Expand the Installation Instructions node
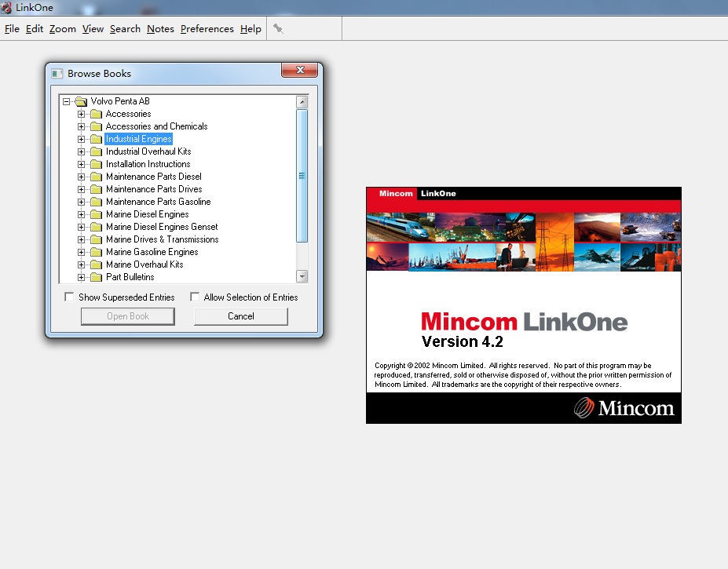Image resolution: width=728 pixels, height=569 pixels. click(x=81, y=164)
